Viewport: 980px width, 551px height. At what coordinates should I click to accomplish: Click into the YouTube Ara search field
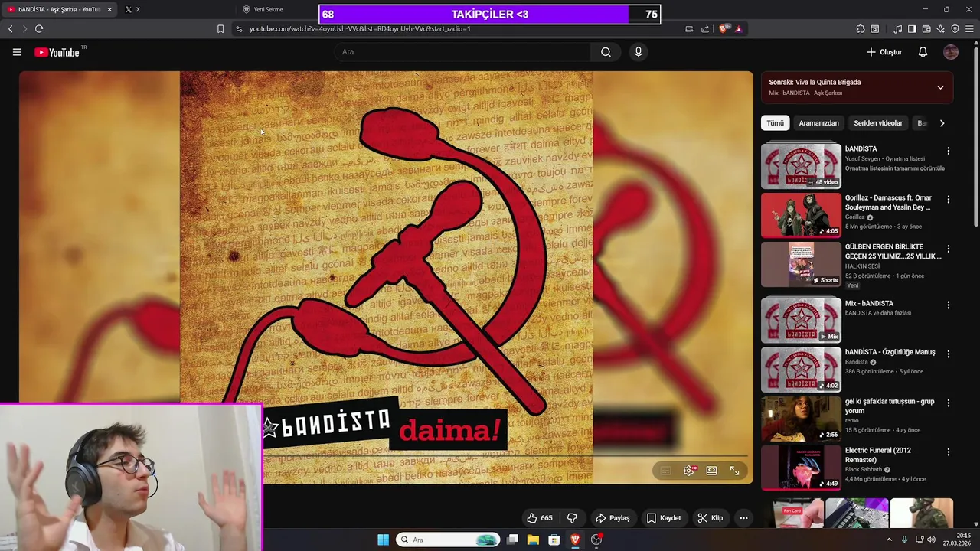pyautogui.click(x=462, y=52)
